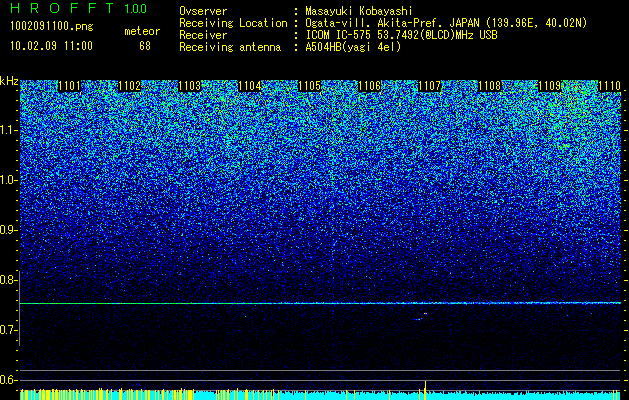629x400 pixels.
Task: Click the 1.0.0 version number
Action: [x=135, y=9]
